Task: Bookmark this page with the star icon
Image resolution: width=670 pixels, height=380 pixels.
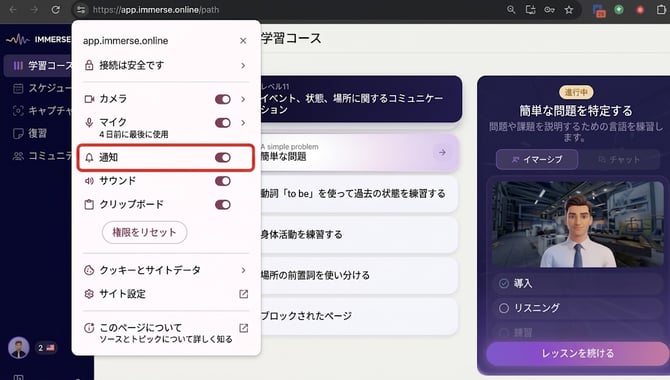Action: (x=569, y=9)
